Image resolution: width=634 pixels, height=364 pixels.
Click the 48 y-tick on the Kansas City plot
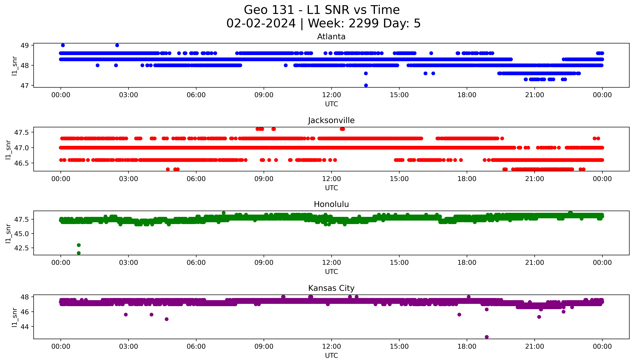click(x=25, y=297)
